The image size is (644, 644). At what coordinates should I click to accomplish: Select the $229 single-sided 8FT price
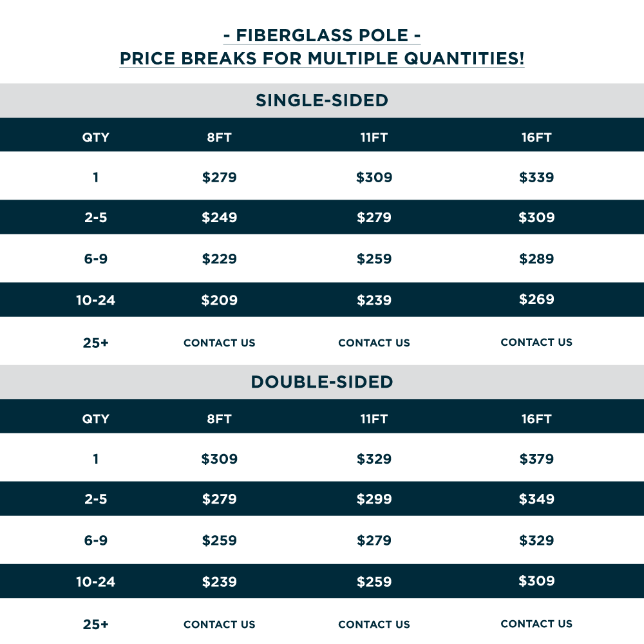pos(220,259)
